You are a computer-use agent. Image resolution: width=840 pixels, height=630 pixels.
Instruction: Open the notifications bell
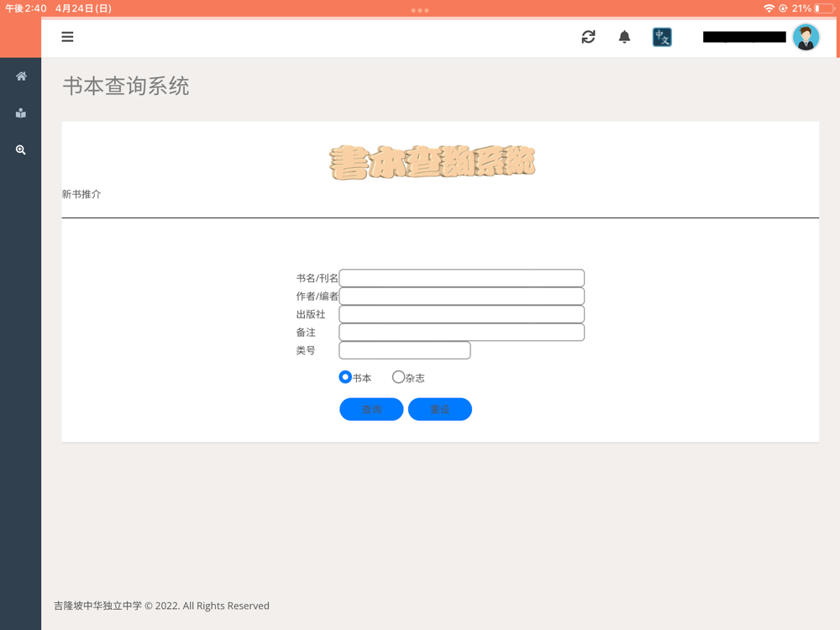point(624,37)
